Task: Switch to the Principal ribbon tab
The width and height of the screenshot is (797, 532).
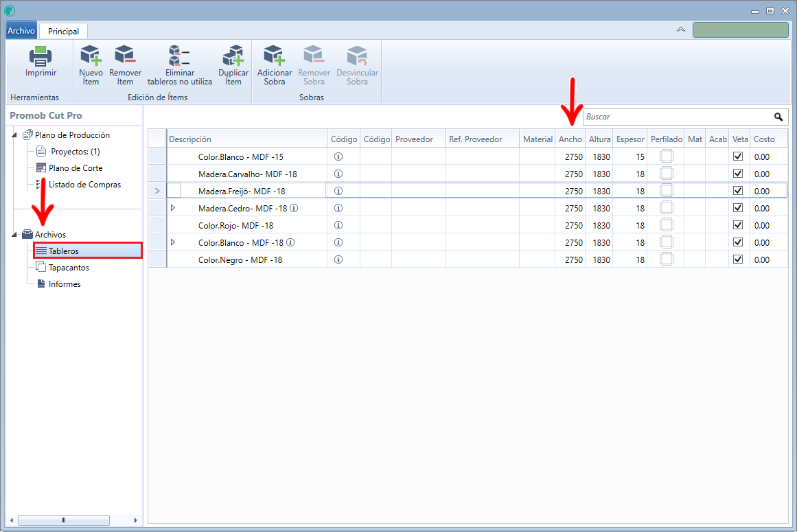Action: [x=63, y=31]
